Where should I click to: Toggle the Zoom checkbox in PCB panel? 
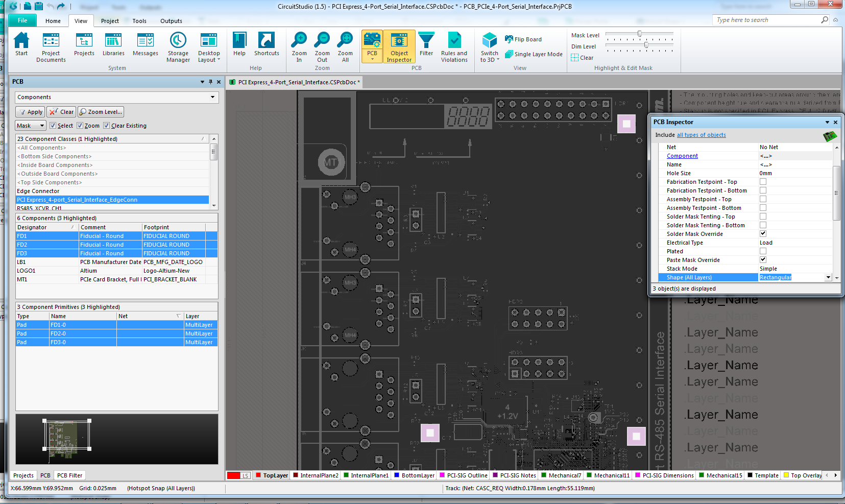tap(80, 126)
